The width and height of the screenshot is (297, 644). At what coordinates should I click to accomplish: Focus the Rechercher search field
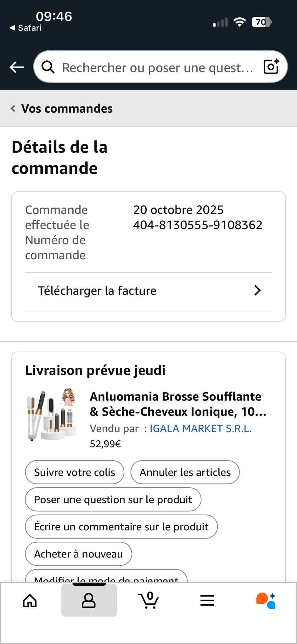coord(157,67)
